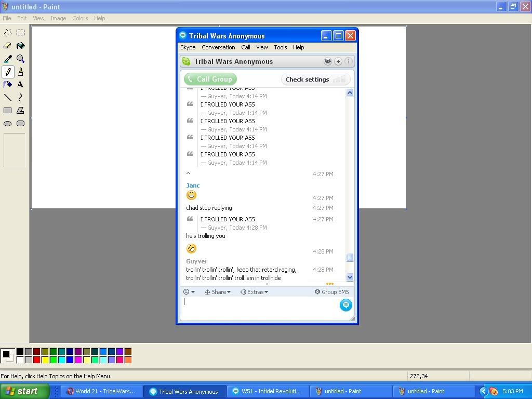Select the Brush tool in Paint
This screenshot has width=532, height=399.
[x=20, y=72]
